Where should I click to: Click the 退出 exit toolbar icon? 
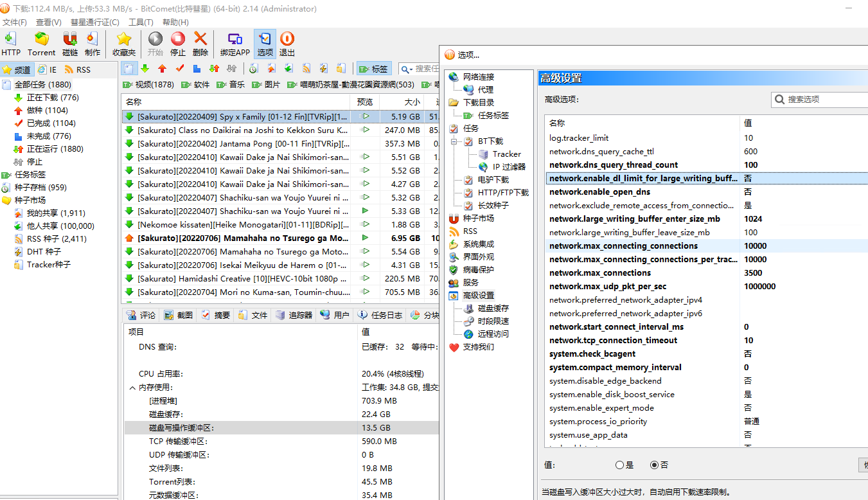pyautogui.click(x=287, y=44)
